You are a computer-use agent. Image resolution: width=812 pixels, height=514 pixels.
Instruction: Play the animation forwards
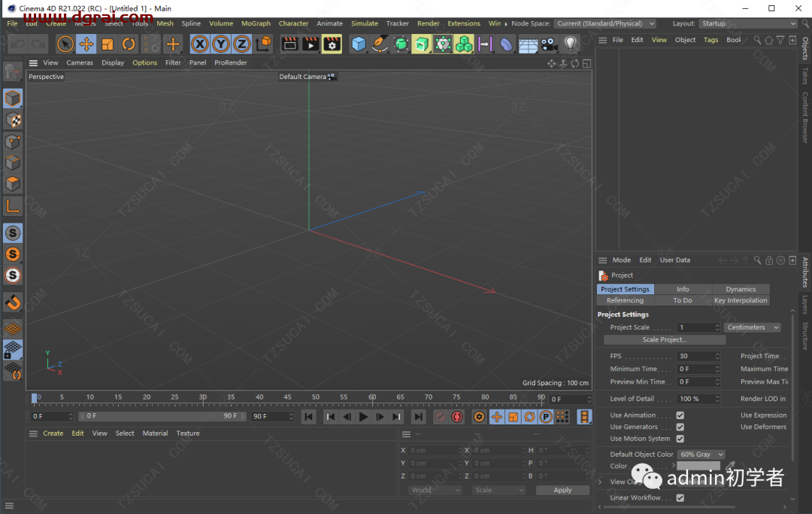(x=364, y=417)
